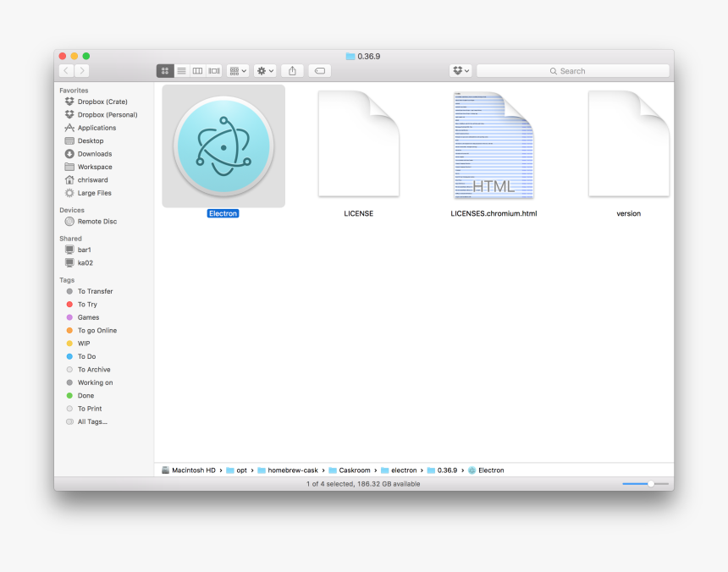Open the Applications sidebar link

97,127
